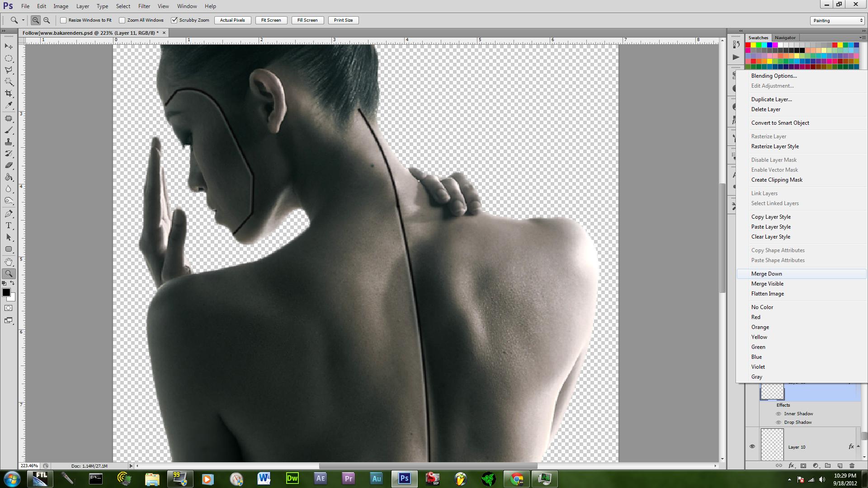Select the Type tool
The image size is (868, 488).
click(x=9, y=225)
